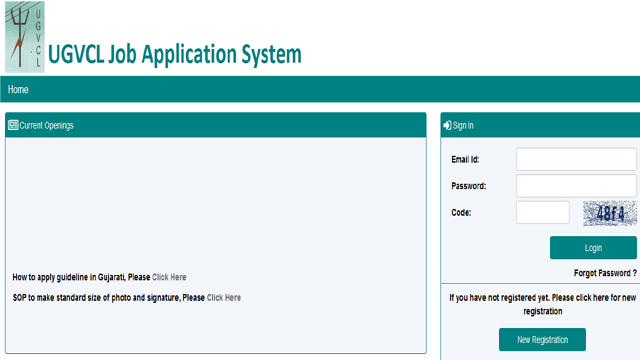Click the Current Openings heading text
Viewport: 640px width, 360px height.
[x=47, y=125]
